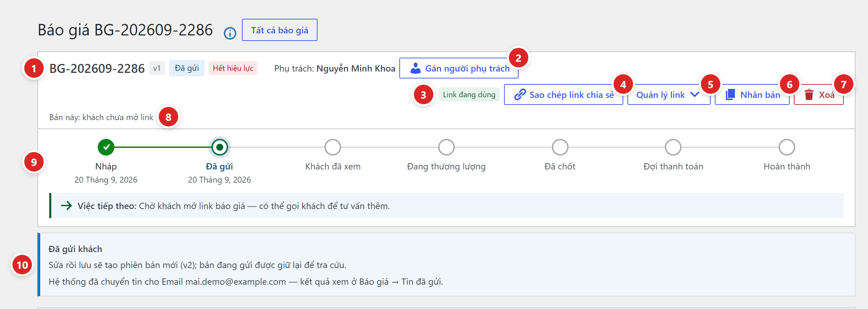Select the active Đã gửi step marker
The height and width of the screenshot is (309, 868).
click(219, 147)
